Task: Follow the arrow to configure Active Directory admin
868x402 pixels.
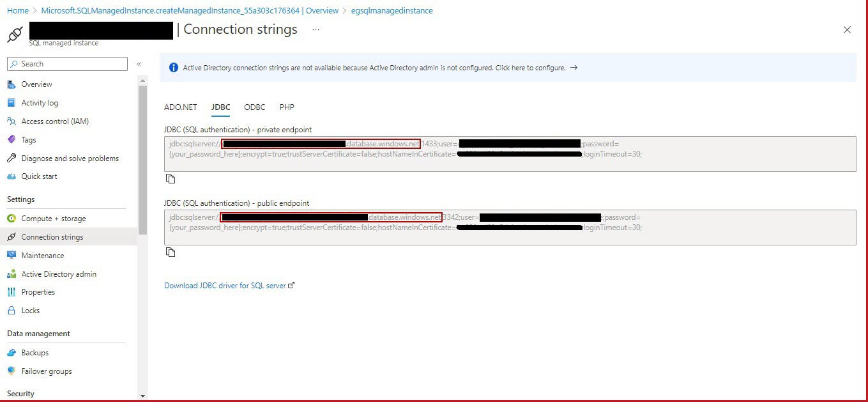Action: [574, 68]
